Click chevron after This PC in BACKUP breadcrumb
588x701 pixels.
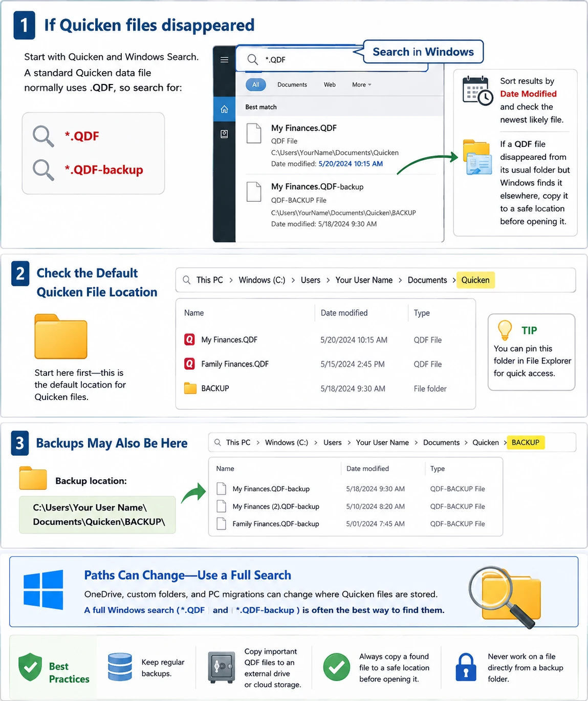[258, 442]
